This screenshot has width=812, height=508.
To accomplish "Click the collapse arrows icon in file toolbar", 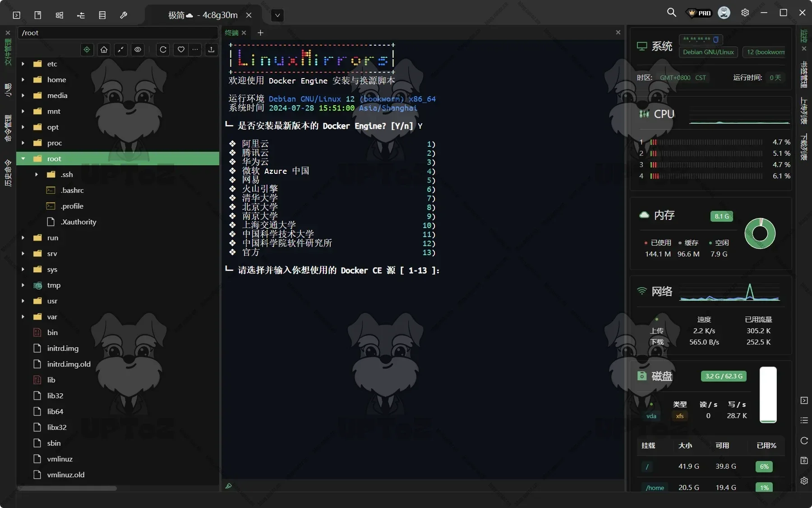I will tap(121, 50).
